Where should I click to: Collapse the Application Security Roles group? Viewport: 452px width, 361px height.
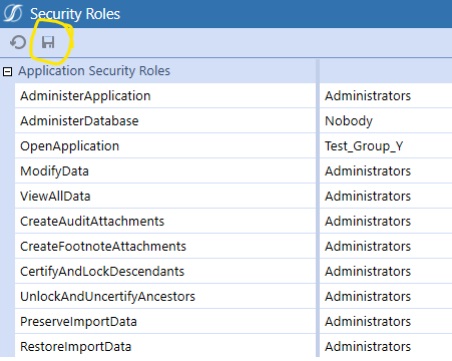[7, 71]
